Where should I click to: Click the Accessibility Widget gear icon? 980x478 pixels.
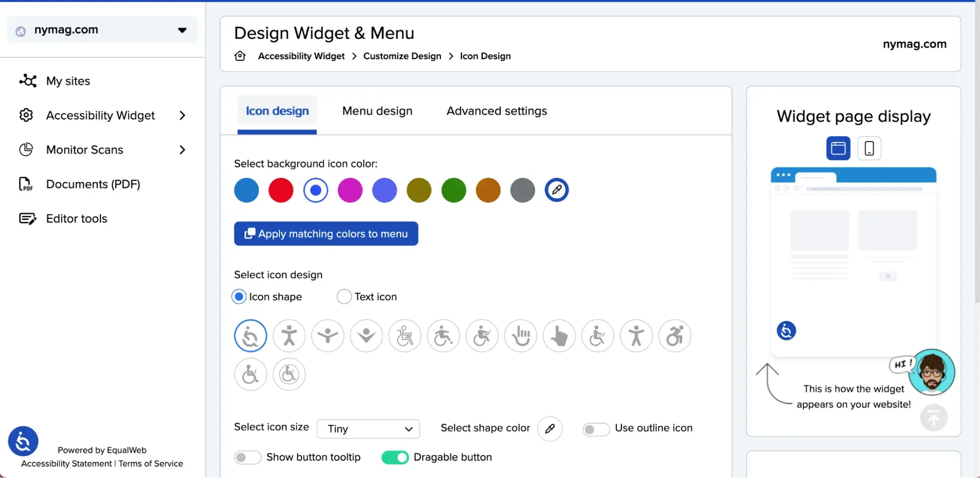[26, 115]
